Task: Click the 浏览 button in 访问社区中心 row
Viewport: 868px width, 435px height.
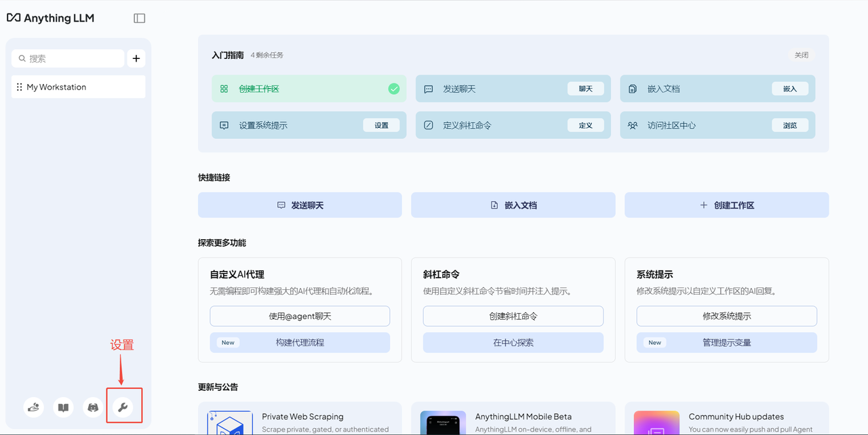Action: 790,125
